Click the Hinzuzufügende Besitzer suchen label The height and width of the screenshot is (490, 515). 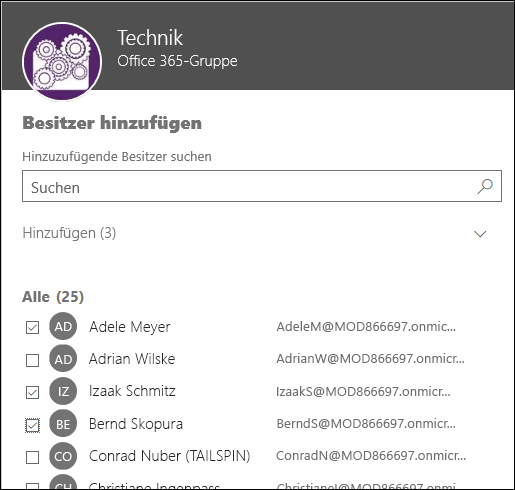point(117,157)
